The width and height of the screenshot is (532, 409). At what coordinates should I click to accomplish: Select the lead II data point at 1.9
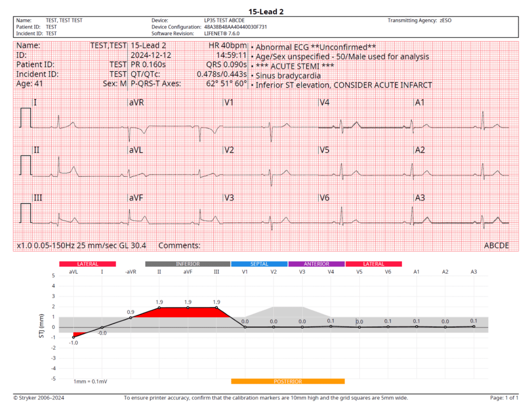click(x=159, y=308)
